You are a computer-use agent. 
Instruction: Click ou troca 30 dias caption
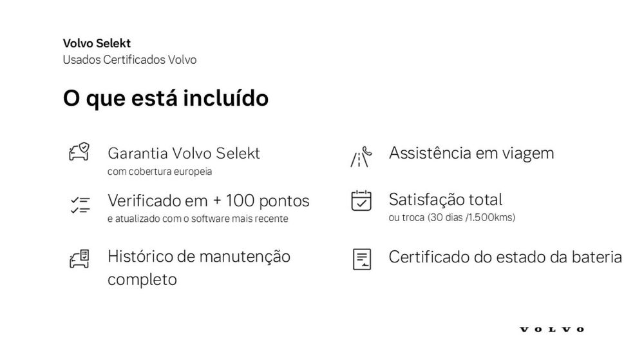[x=452, y=217]
